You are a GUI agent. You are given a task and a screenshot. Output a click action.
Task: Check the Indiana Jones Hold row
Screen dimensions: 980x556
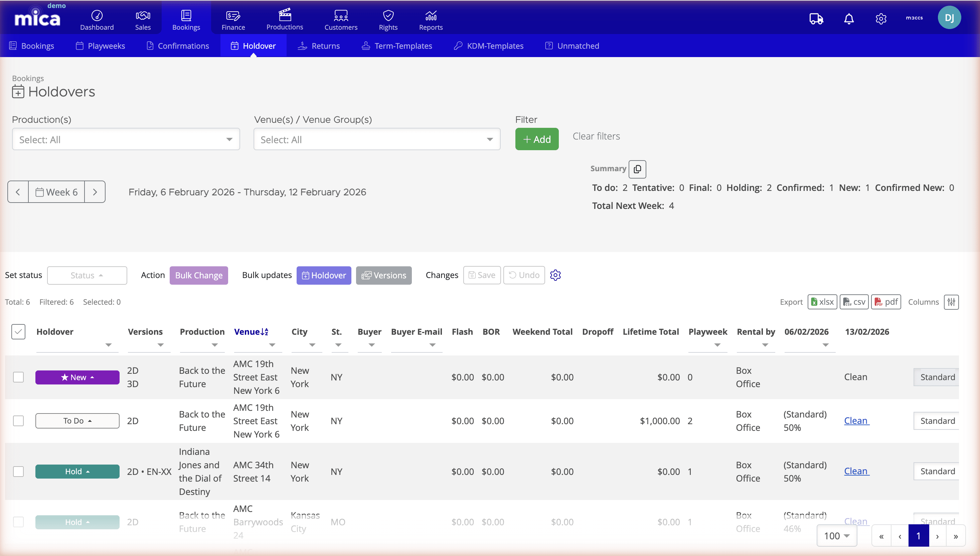(18, 471)
